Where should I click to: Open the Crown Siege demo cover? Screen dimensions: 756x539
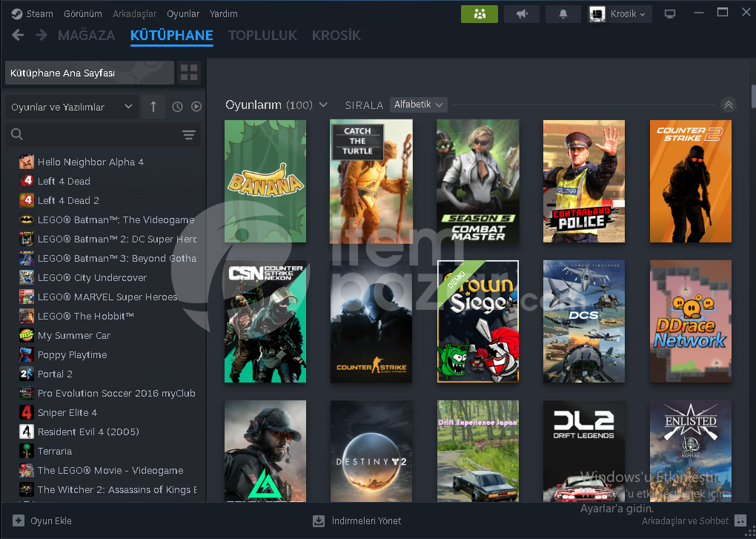click(478, 322)
